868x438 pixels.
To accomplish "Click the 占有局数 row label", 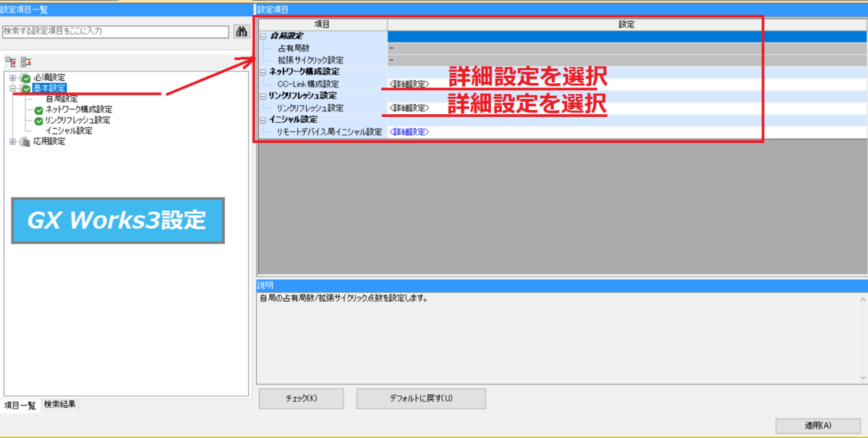I will coord(294,48).
